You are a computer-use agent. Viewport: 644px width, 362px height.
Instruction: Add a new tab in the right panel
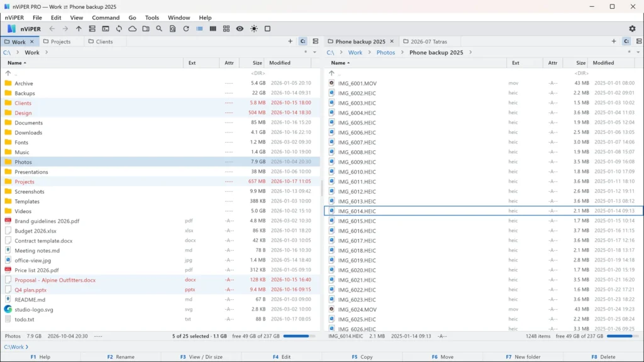click(x=614, y=41)
